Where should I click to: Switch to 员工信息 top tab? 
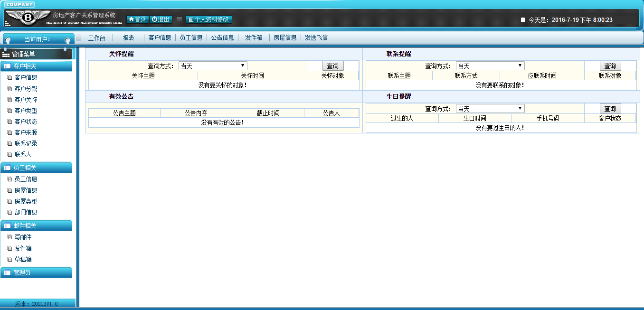[x=191, y=38]
